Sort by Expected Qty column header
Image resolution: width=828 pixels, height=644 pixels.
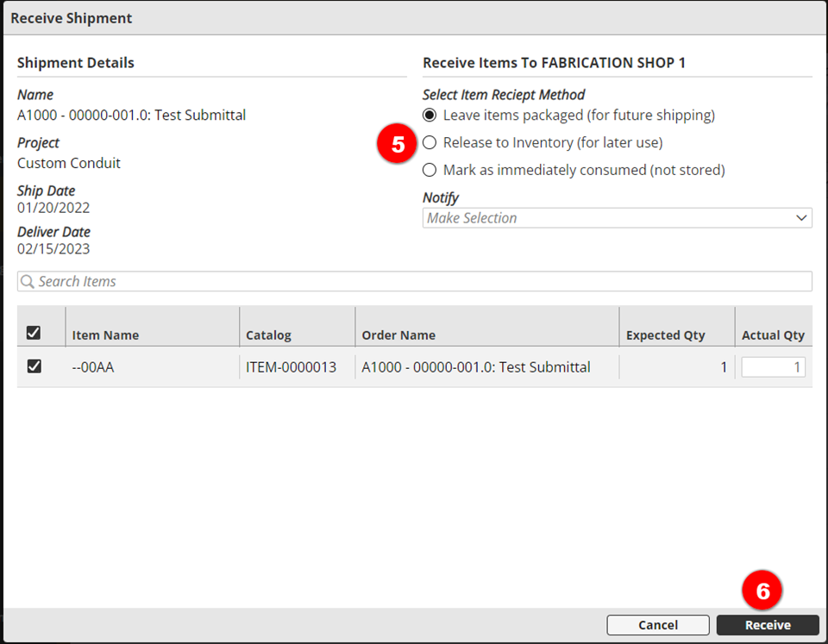[x=665, y=335]
